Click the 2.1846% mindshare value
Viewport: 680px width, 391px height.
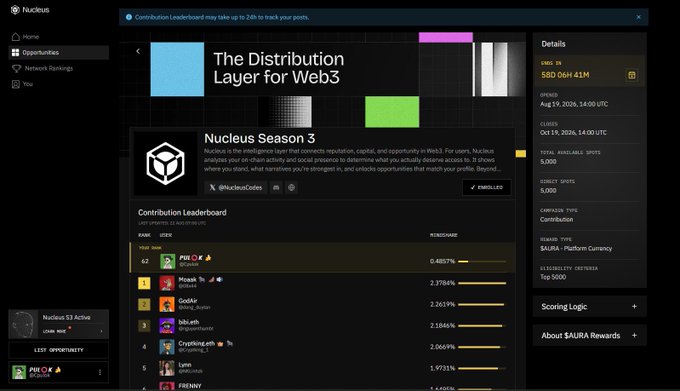[x=442, y=326]
